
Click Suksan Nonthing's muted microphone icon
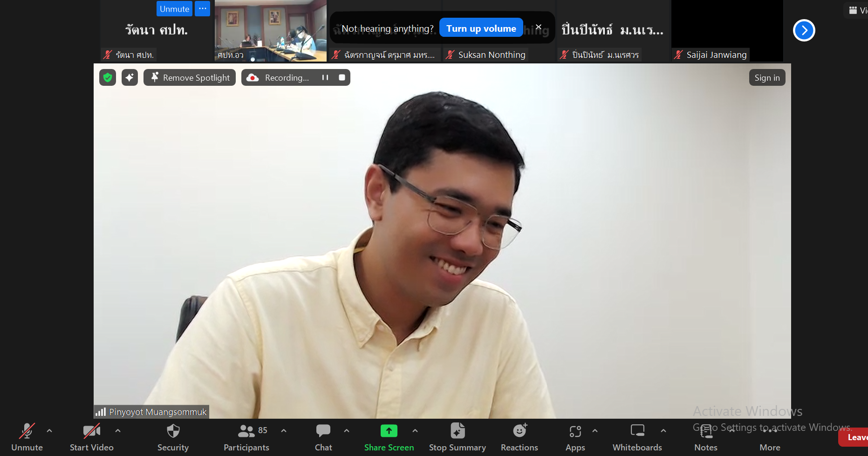pos(450,55)
